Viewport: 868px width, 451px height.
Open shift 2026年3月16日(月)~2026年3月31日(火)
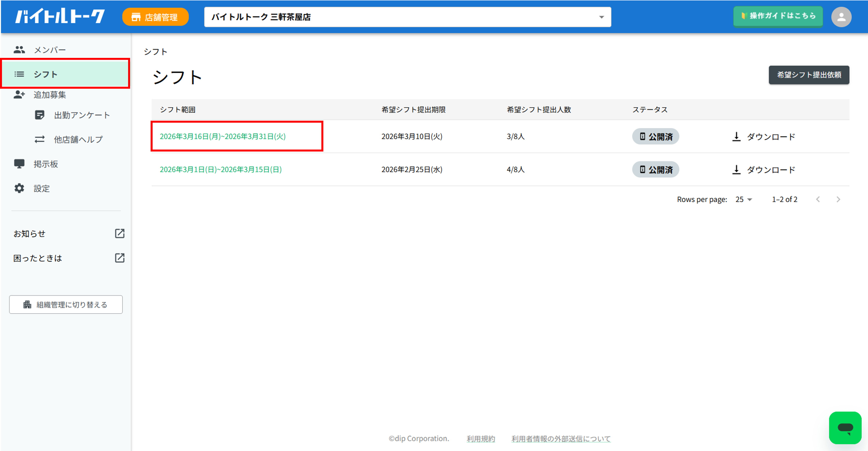(x=222, y=137)
